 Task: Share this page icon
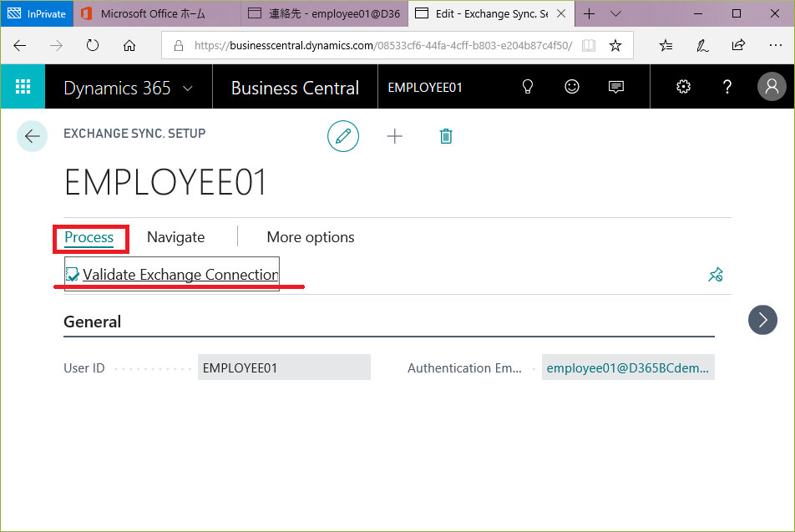click(x=739, y=46)
